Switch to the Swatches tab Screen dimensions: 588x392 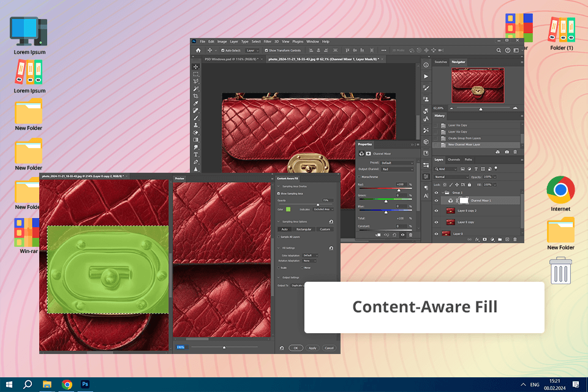(x=440, y=62)
